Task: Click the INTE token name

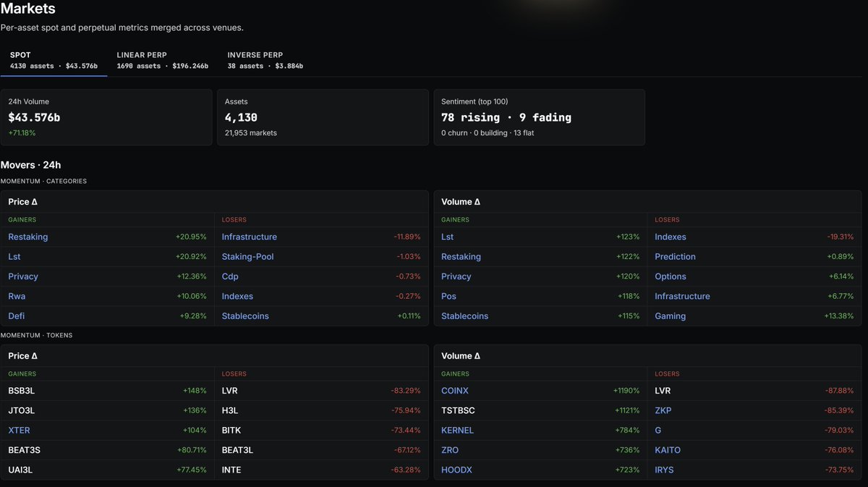Action: tap(231, 470)
